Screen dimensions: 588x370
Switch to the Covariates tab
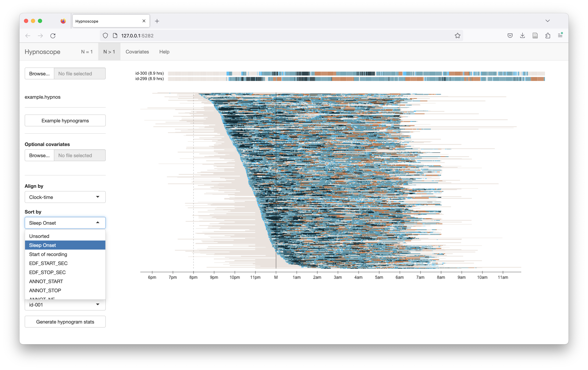click(137, 52)
